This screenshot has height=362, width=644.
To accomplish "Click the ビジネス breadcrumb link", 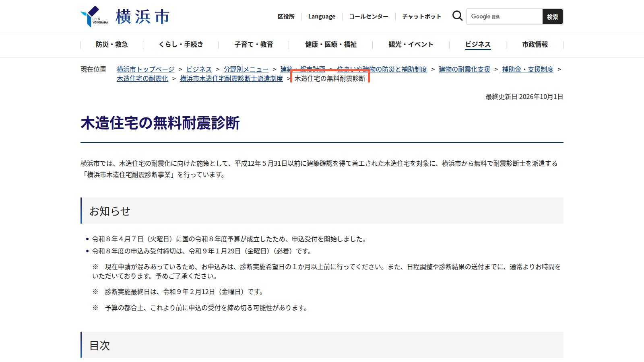I will click(x=199, y=69).
